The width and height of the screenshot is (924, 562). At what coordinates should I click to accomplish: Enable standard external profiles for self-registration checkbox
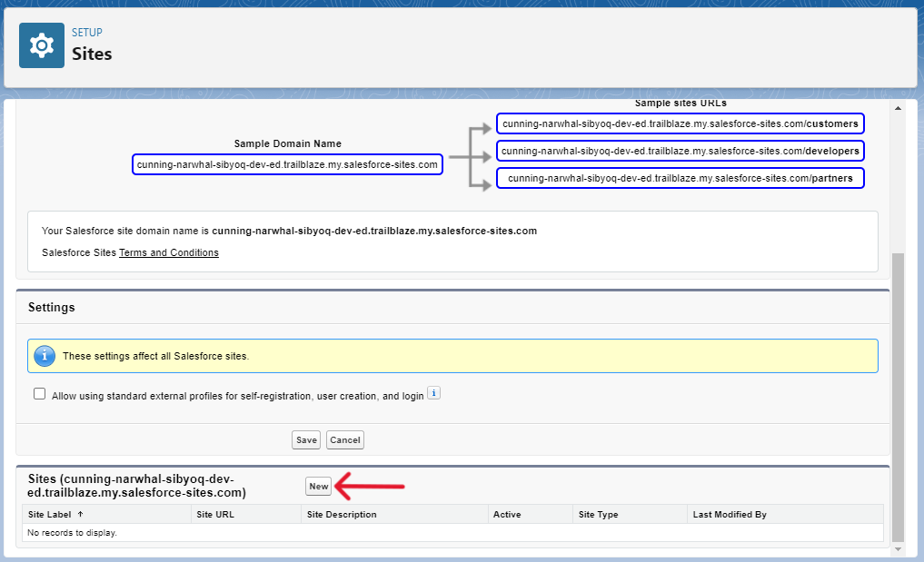coord(39,394)
